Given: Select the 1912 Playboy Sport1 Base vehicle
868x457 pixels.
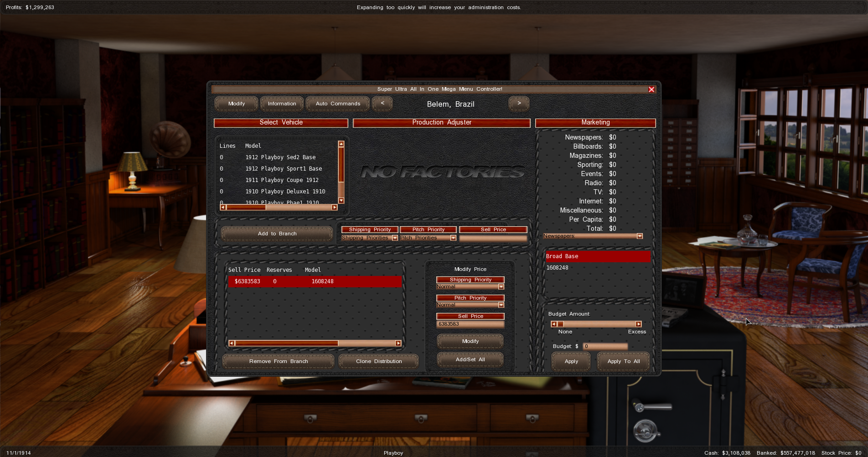Looking at the screenshot, I should [283, 169].
